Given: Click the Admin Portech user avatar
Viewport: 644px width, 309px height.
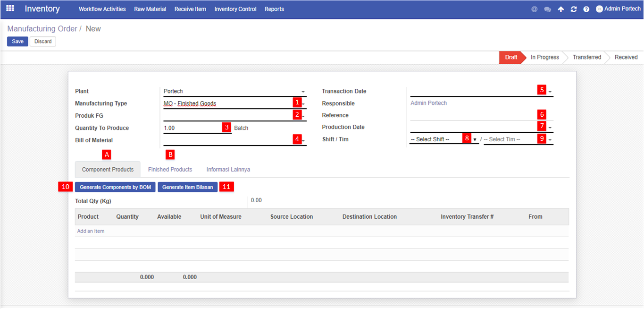Looking at the screenshot, I should pos(600,9).
